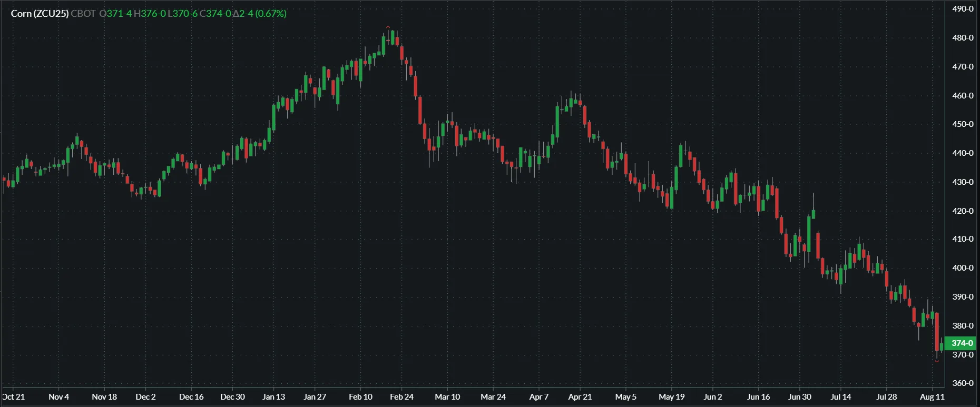Click the 440-0 price axis label
The height and width of the screenshot is (407, 980).
pyautogui.click(x=963, y=153)
